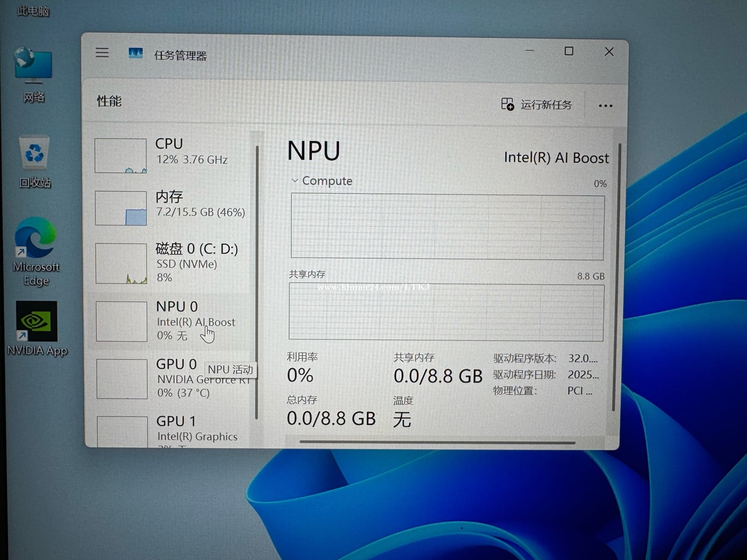Image resolution: width=747 pixels, height=560 pixels.
Task: Click the 性能 page title
Action: [109, 101]
